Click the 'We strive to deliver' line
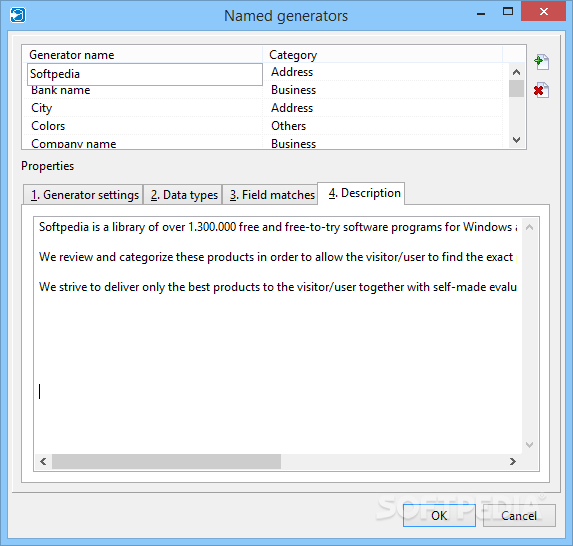Screen dimensions: 573x546 [x=278, y=287]
